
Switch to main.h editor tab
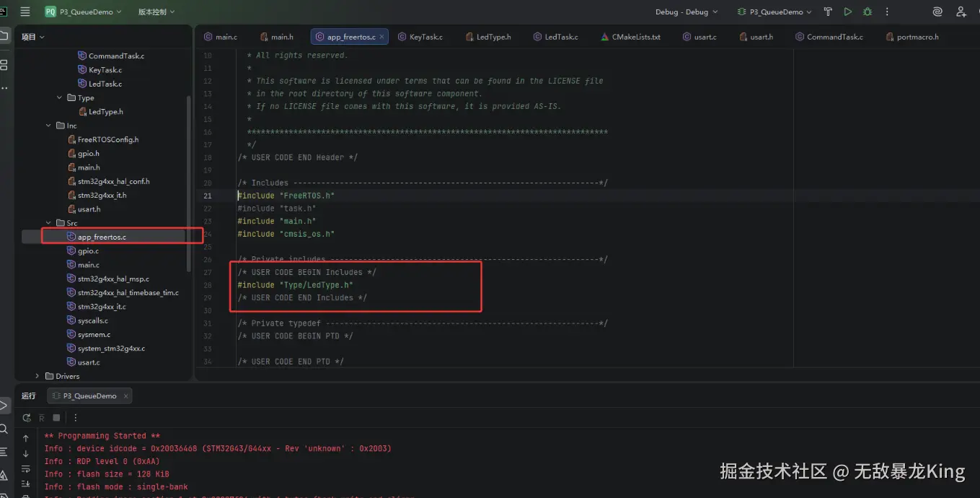point(276,37)
